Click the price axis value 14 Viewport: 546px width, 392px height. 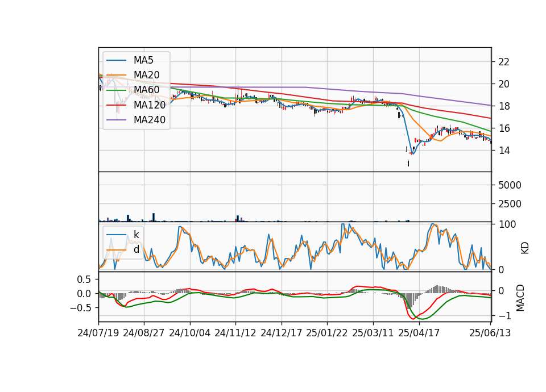(x=504, y=150)
